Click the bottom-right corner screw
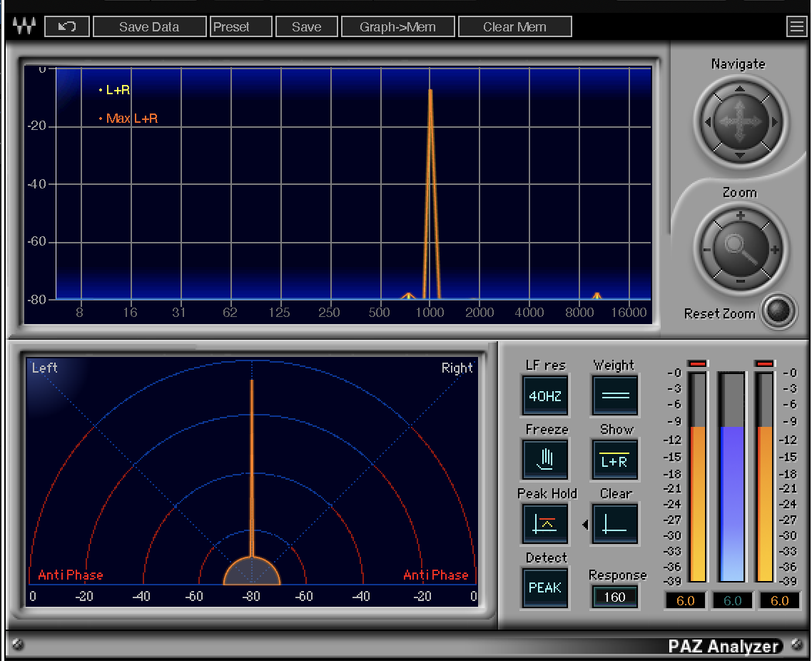This screenshot has width=812, height=661. click(x=797, y=645)
